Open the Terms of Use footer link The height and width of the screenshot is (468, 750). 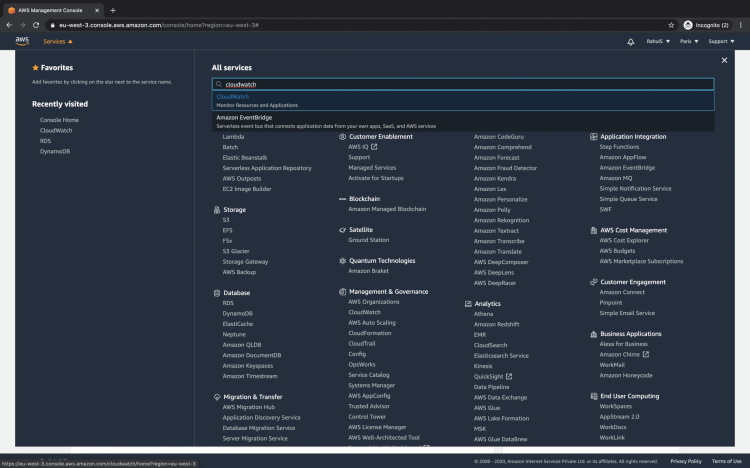(x=727, y=461)
